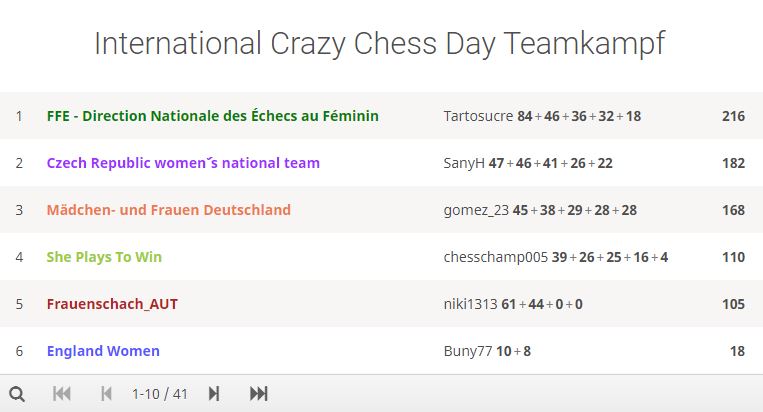This screenshot has height=412, width=763.
Task: Jump to last page of standings
Action: (258, 394)
